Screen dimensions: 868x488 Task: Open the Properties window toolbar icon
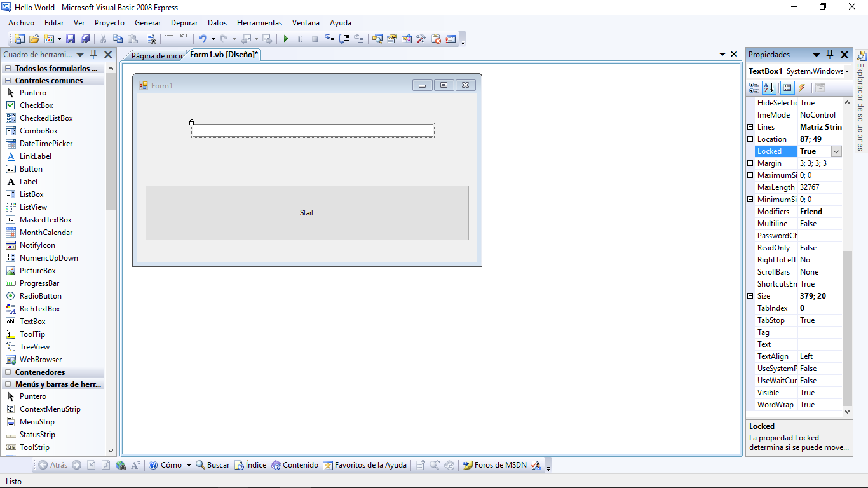coord(391,39)
